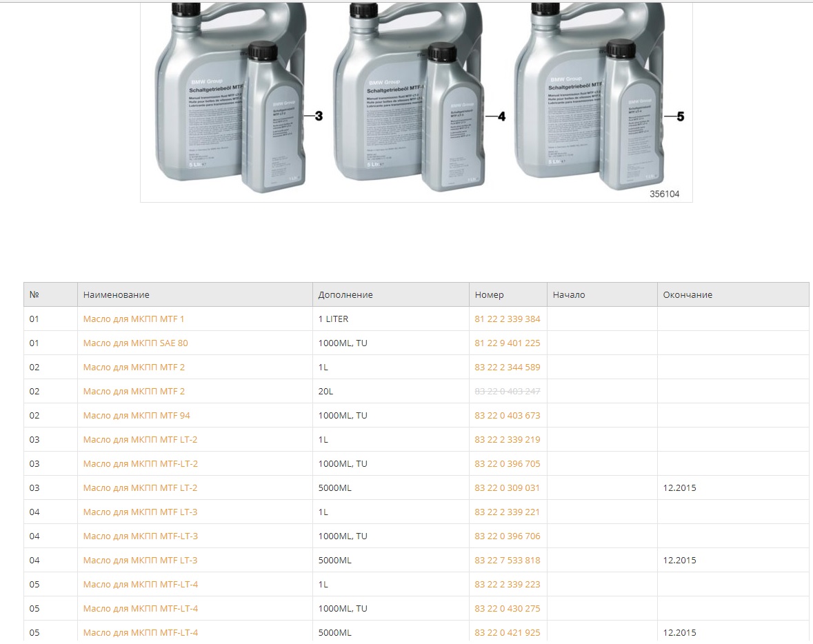Click callout number 4 in the parts diagram
This screenshot has height=644, width=813.
tap(501, 117)
